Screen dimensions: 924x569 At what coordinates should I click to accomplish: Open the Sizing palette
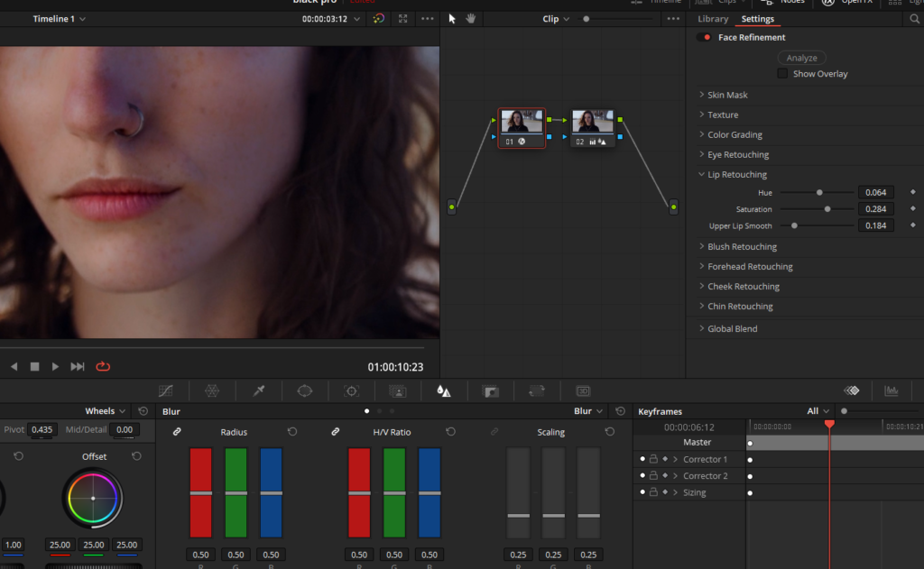(x=537, y=391)
